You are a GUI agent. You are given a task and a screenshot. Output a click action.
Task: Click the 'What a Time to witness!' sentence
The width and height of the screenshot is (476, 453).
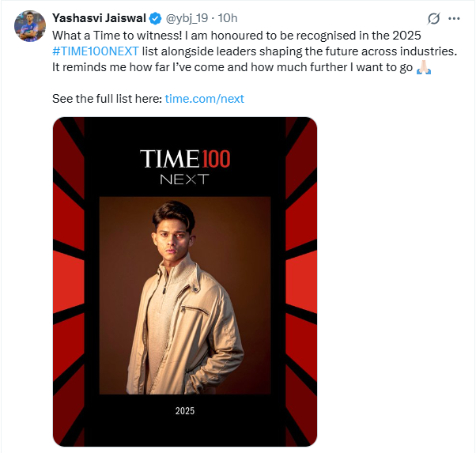point(123,36)
